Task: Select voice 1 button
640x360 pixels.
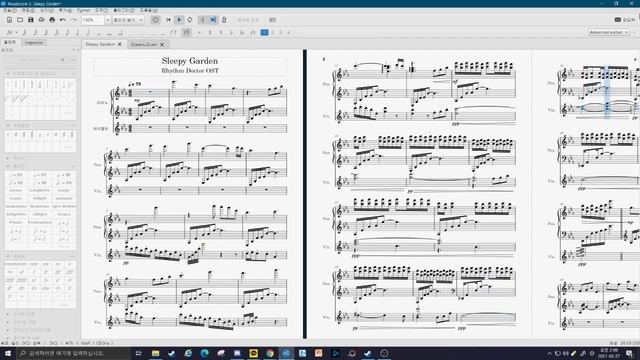Action: click(x=264, y=32)
